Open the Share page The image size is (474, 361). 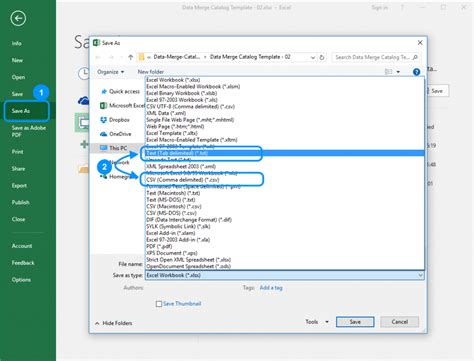pyautogui.click(x=18, y=169)
